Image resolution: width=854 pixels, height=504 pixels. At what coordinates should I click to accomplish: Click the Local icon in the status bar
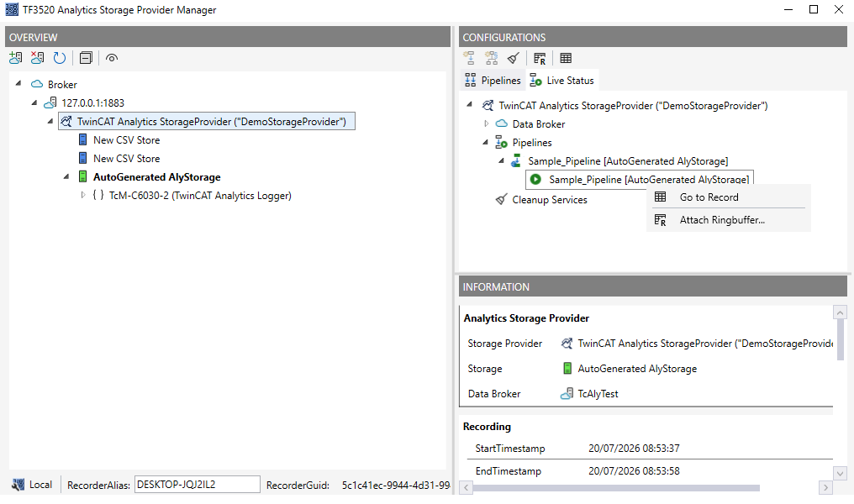tap(18, 485)
